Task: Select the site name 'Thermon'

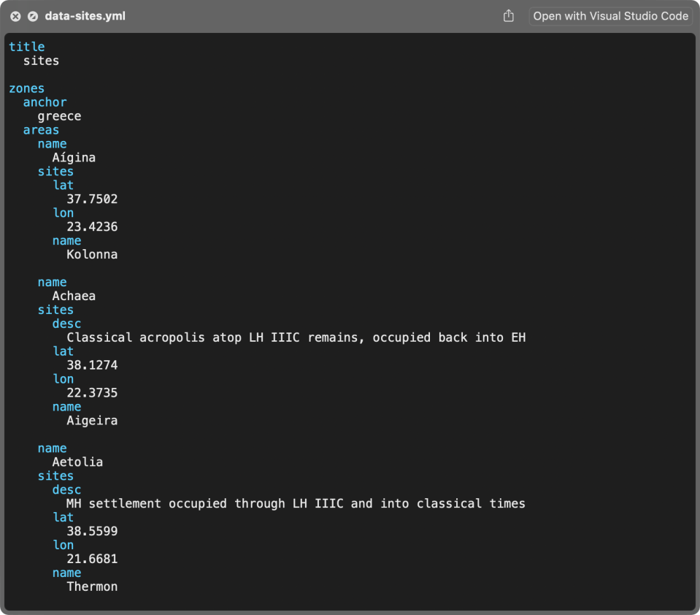Action: point(92,587)
